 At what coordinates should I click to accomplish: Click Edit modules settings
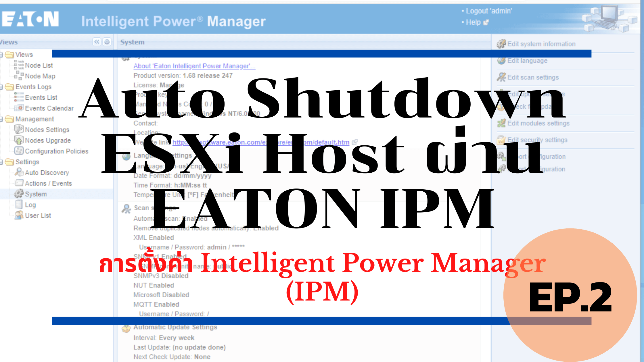pos(538,123)
